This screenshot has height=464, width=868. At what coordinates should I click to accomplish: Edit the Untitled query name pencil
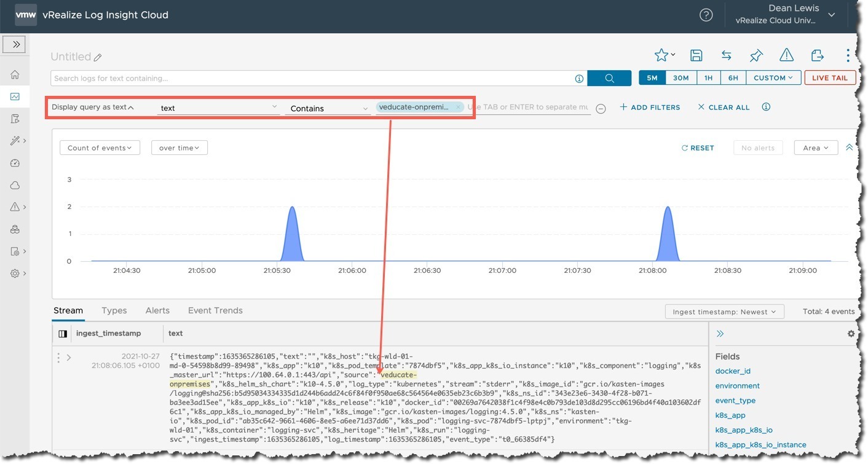click(98, 57)
